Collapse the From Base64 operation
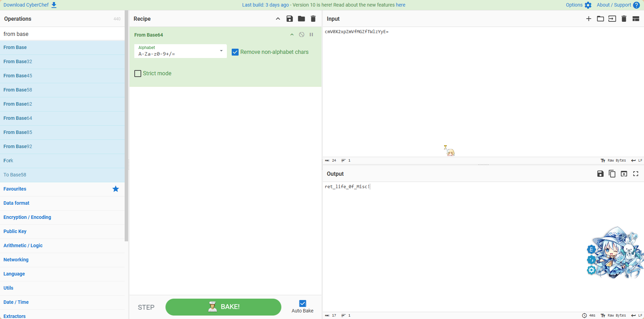 (x=292, y=35)
